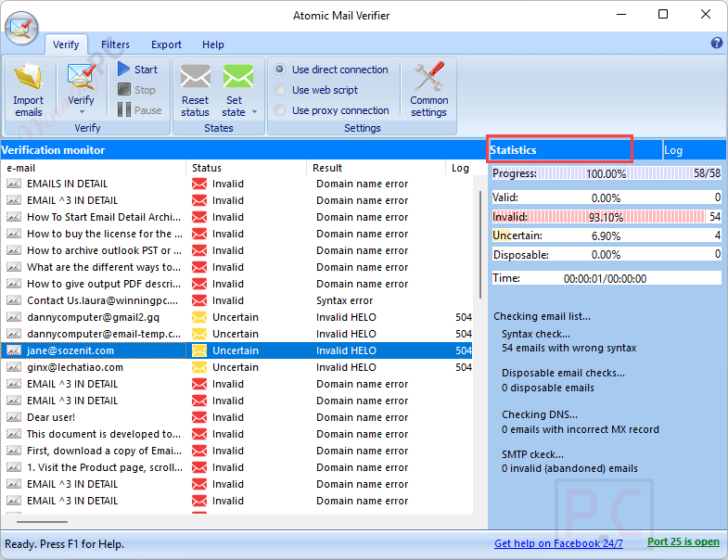Image resolution: width=728 pixels, height=560 pixels.
Task: Sort by the Log column header
Action: 460,168
